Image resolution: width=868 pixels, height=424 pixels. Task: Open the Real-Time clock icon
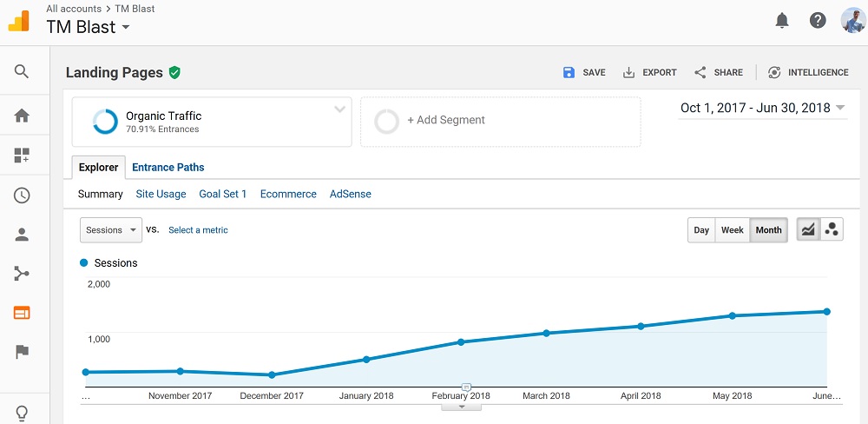click(22, 195)
